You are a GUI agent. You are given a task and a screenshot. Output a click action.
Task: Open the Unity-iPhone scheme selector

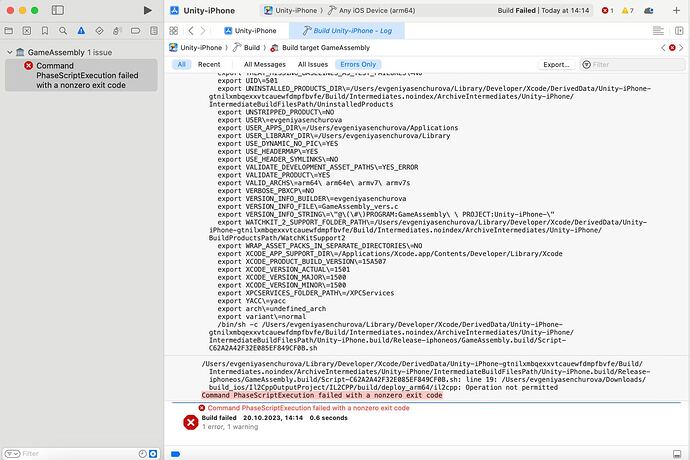[x=290, y=11]
